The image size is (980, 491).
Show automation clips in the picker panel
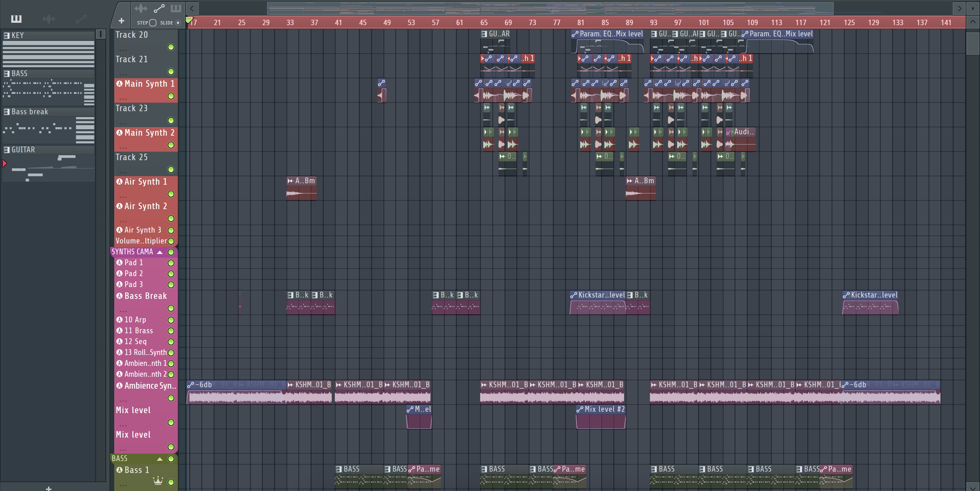[x=81, y=19]
